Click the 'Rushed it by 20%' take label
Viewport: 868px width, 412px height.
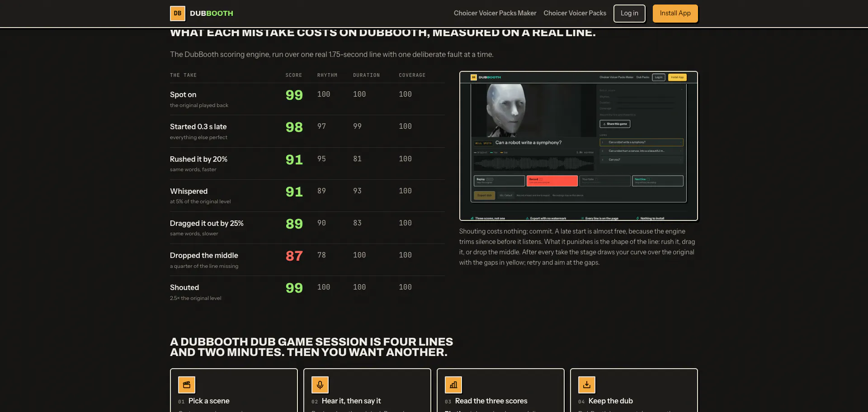[x=198, y=159]
